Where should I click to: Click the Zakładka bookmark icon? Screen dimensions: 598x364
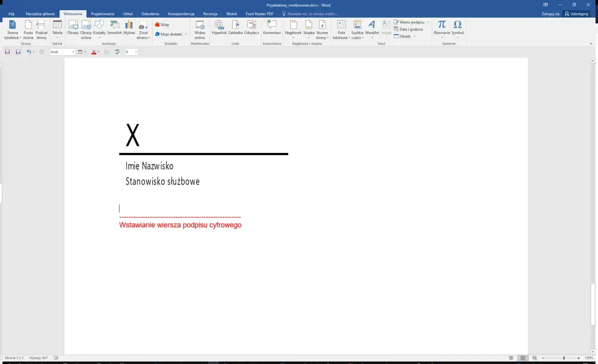[235, 28]
